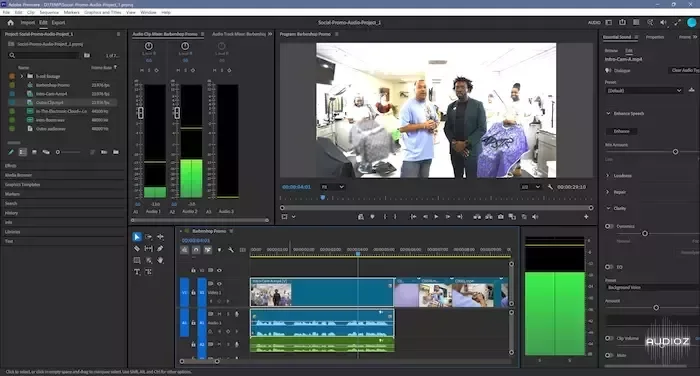
Task: Expand the b-roll footage bin
Action: pyautogui.click(x=21, y=76)
